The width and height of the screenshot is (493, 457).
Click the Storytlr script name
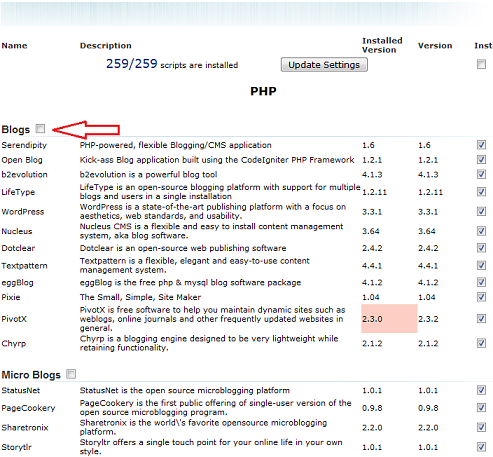point(16,447)
